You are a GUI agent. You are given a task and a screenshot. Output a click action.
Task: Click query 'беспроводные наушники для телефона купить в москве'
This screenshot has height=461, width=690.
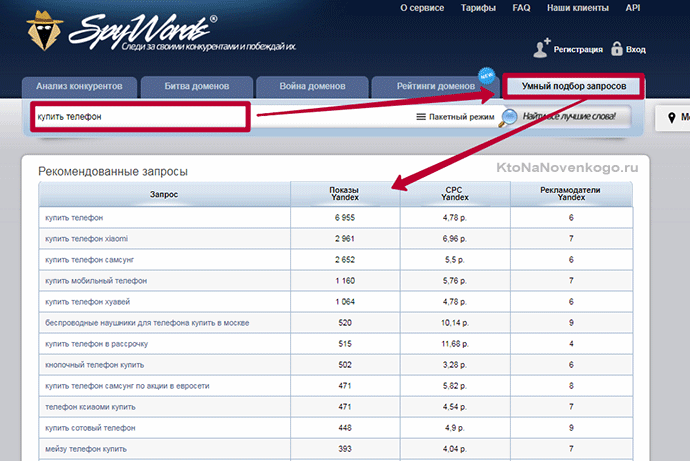(147, 323)
